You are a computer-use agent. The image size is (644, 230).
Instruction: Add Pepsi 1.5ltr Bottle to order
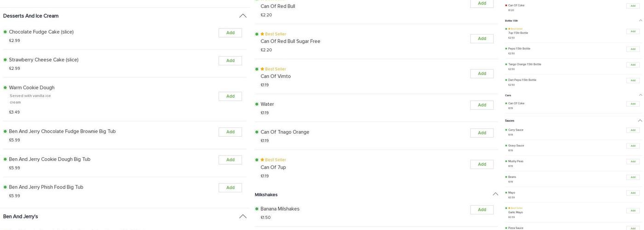(x=632, y=49)
